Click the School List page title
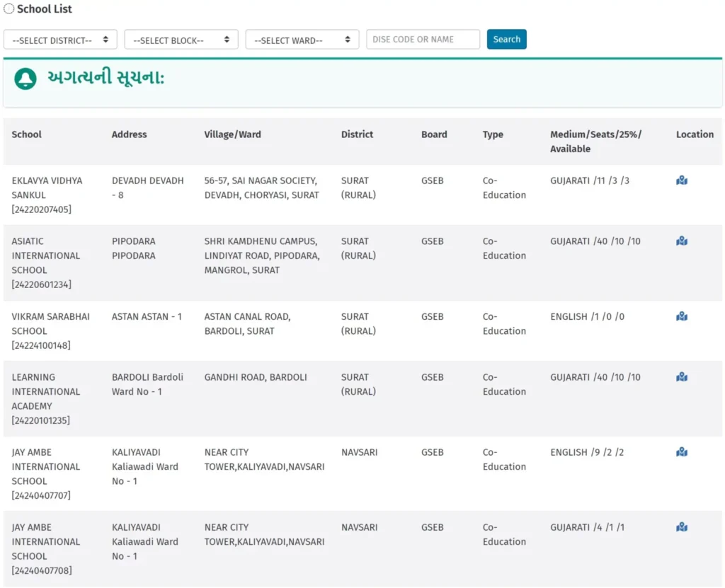The height and width of the screenshot is (588, 725). tap(45, 8)
